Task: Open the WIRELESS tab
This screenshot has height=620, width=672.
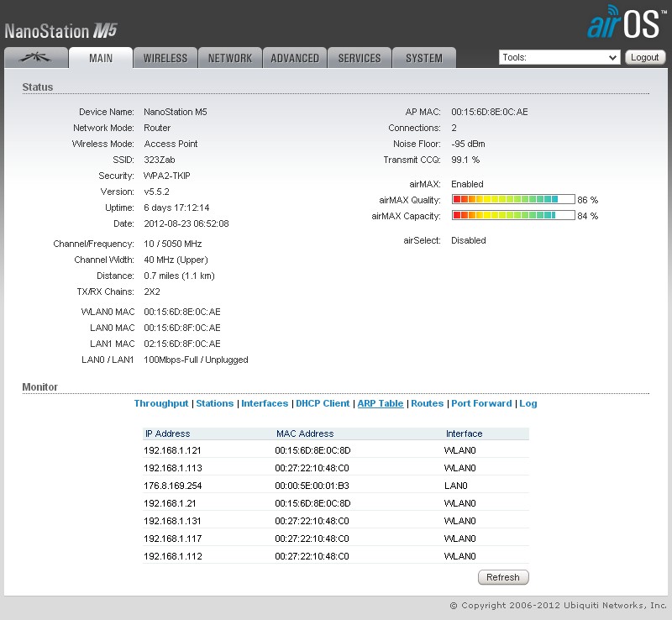Action: pos(165,58)
